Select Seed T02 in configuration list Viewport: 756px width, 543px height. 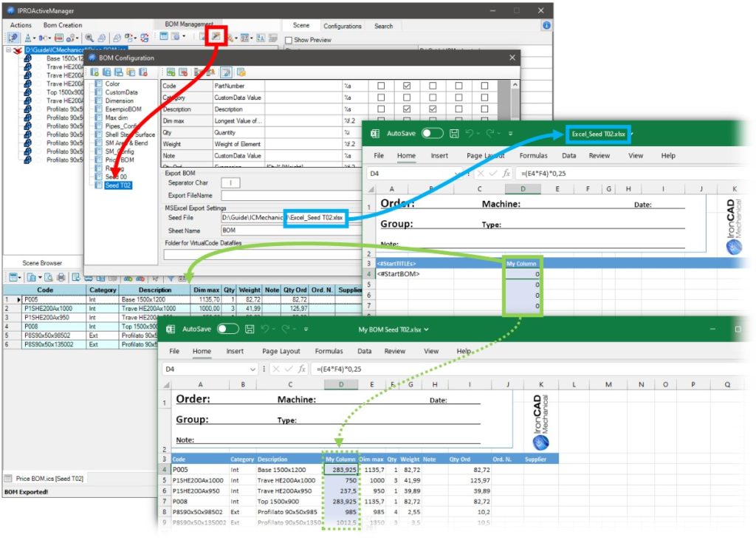tap(118, 185)
